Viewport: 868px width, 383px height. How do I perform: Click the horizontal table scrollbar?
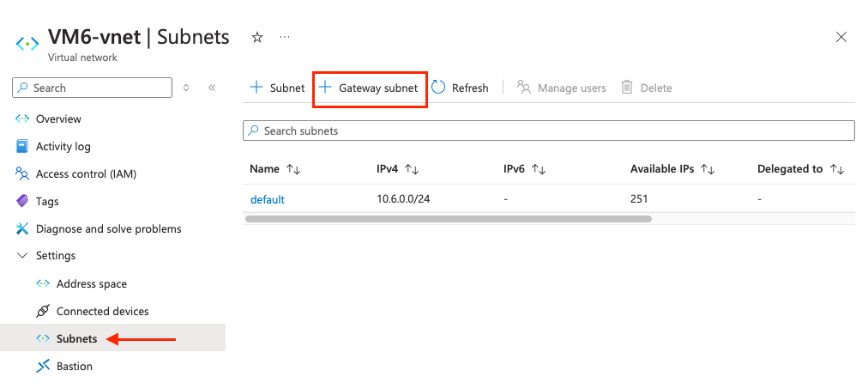click(x=448, y=219)
